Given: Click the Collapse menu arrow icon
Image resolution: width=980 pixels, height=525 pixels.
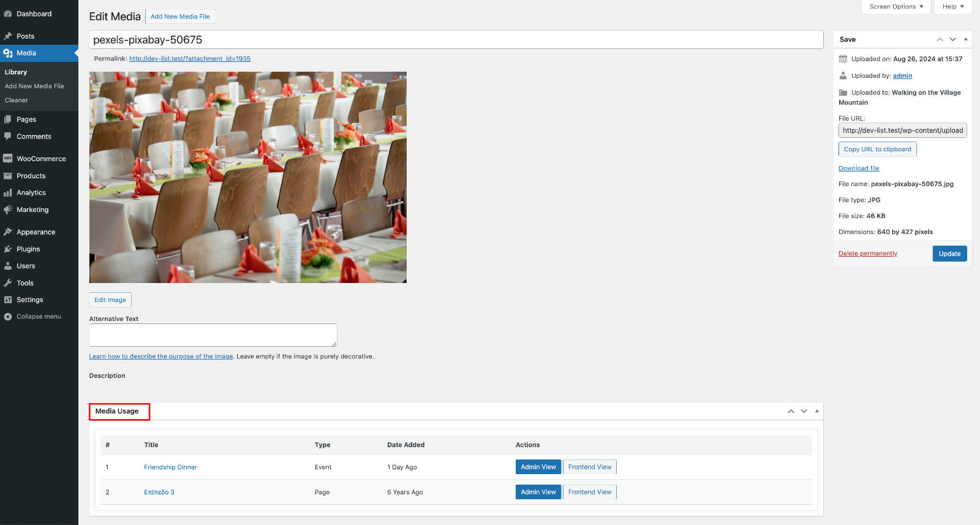Looking at the screenshot, I should [8, 317].
